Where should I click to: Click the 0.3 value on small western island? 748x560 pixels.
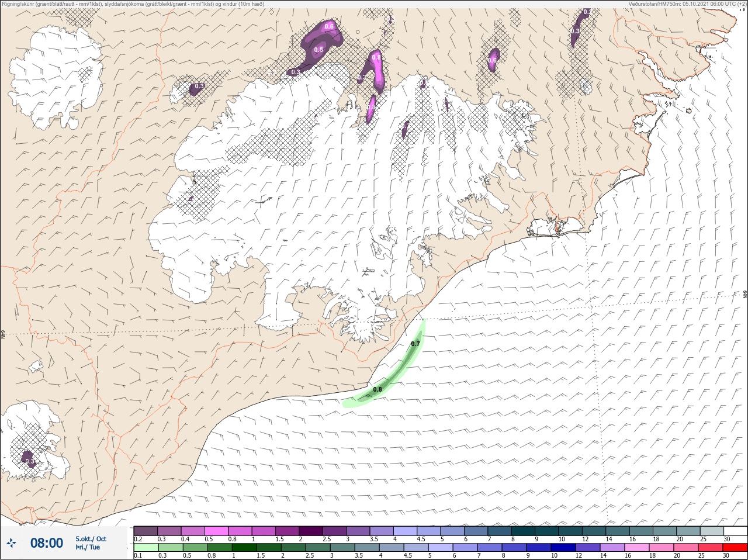click(x=199, y=86)
